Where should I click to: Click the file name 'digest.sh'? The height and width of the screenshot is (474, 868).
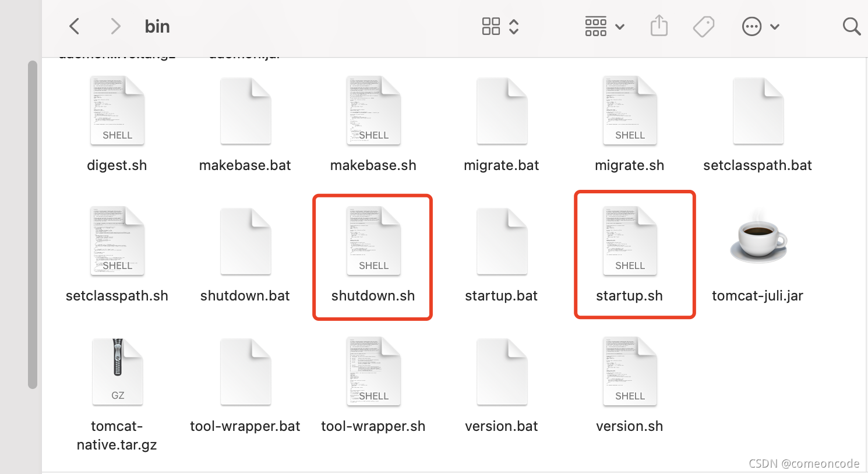click(117, 165)
